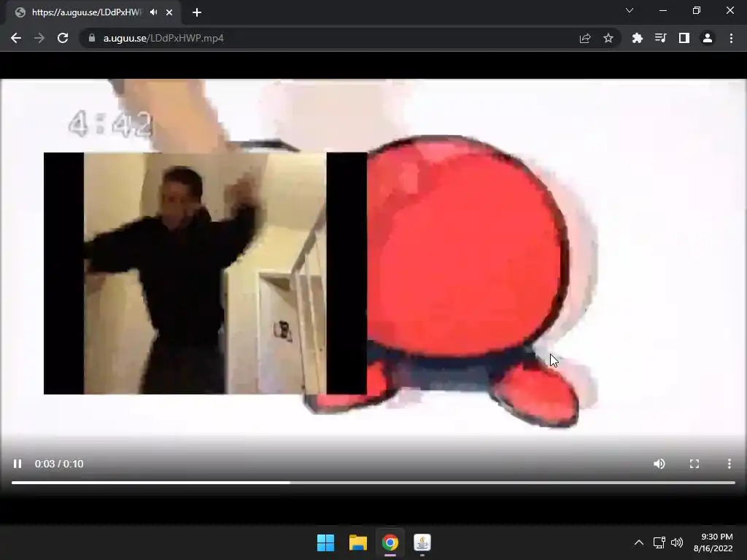The image size is (747, 560).
Task: Open the Windows Start menu
Action: (x=326, y=542)
